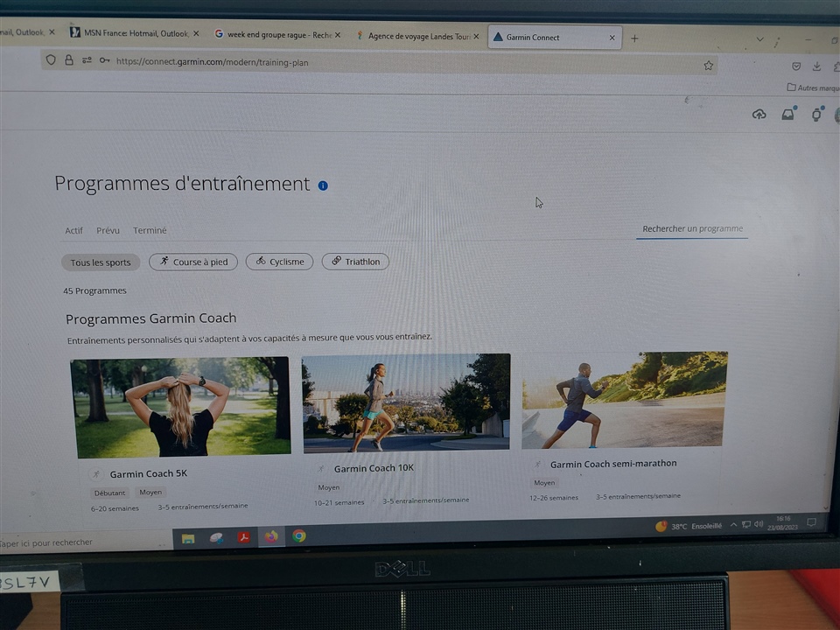Open the Garmin watch devices icon

pyautogui.click(x=816, y=114)
